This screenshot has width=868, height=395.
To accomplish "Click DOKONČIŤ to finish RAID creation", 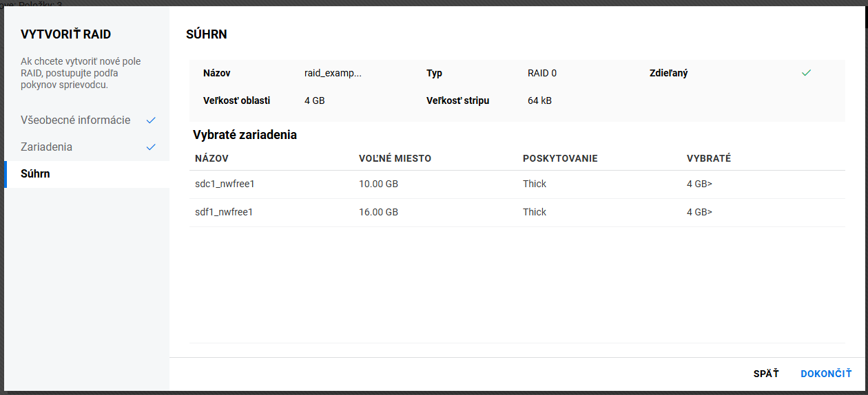I will (x=825, y=374).
